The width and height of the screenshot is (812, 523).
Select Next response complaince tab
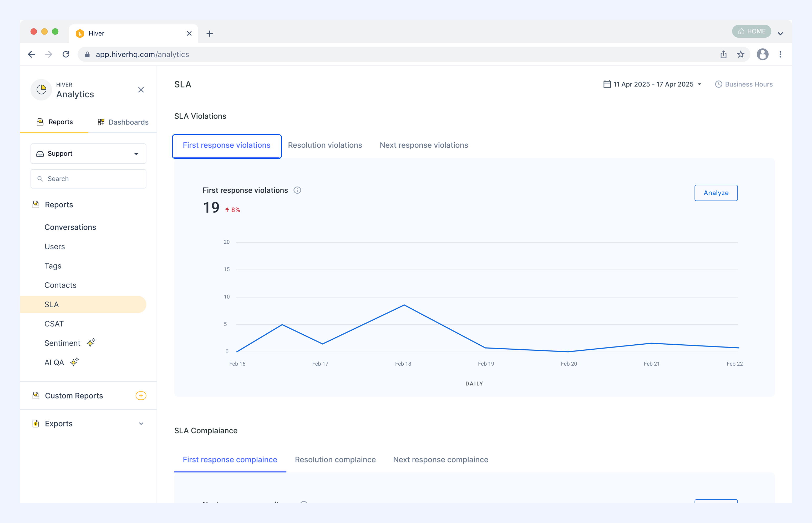441,460
